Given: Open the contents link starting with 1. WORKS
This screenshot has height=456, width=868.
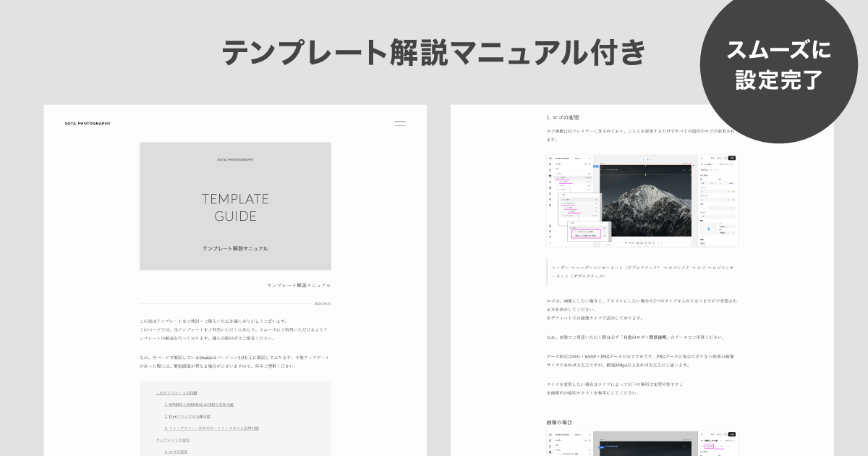Looking at the screenshot, I should [199, 405].
